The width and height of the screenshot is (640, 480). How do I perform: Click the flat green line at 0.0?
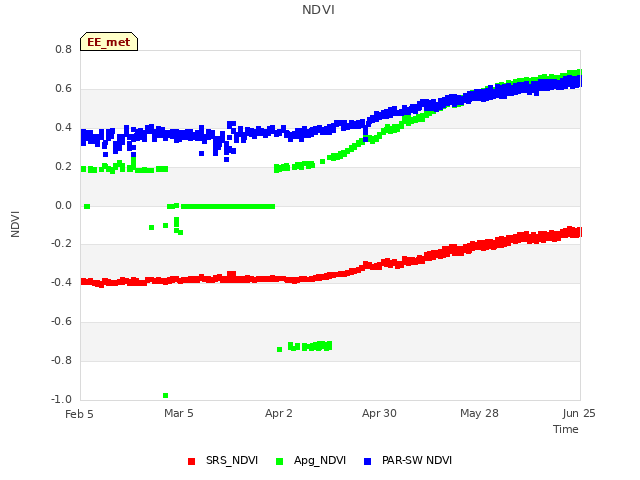[x=228, y=207]
